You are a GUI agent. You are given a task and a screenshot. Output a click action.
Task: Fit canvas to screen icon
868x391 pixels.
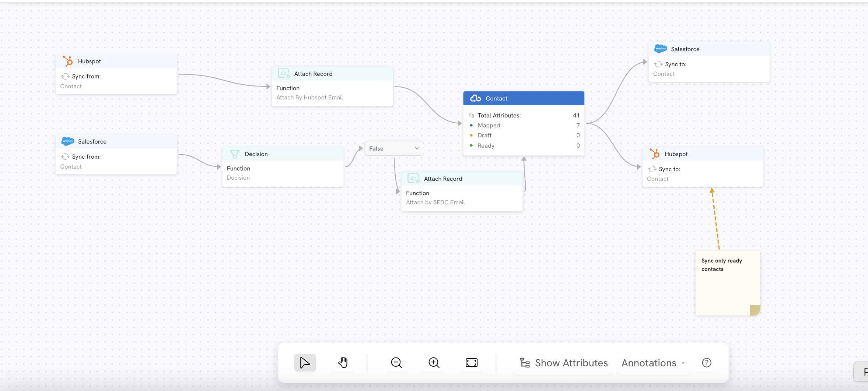472,363
